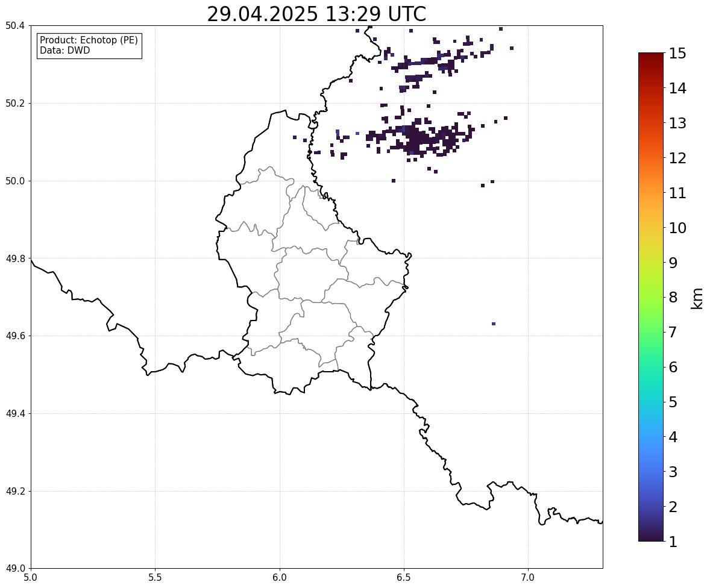Click the x-axis label 7.0
Viewport: 710px width, 588px height.
[x=528, y=578]
